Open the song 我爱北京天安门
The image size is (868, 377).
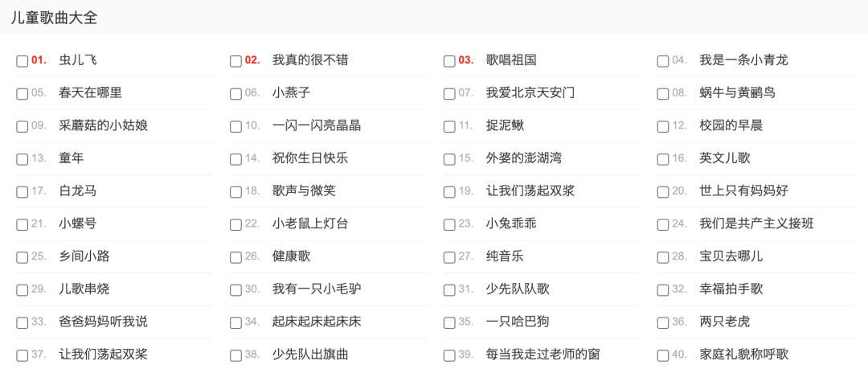pos(530,92)
